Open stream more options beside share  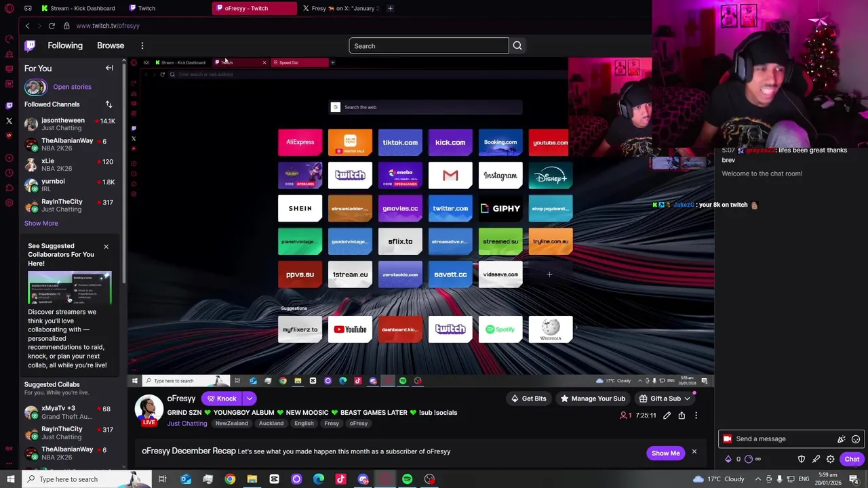coord(696,415)
